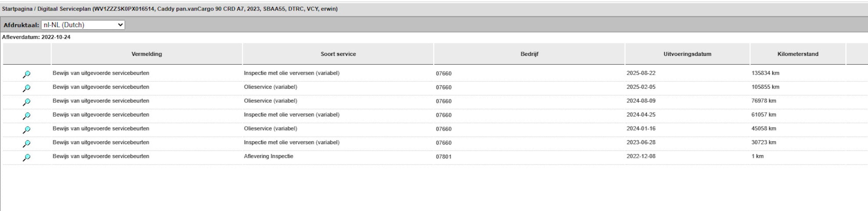Select the Aflevering Inspectie service type cell
The image size is (868, 211).
[x=269, y=156]
